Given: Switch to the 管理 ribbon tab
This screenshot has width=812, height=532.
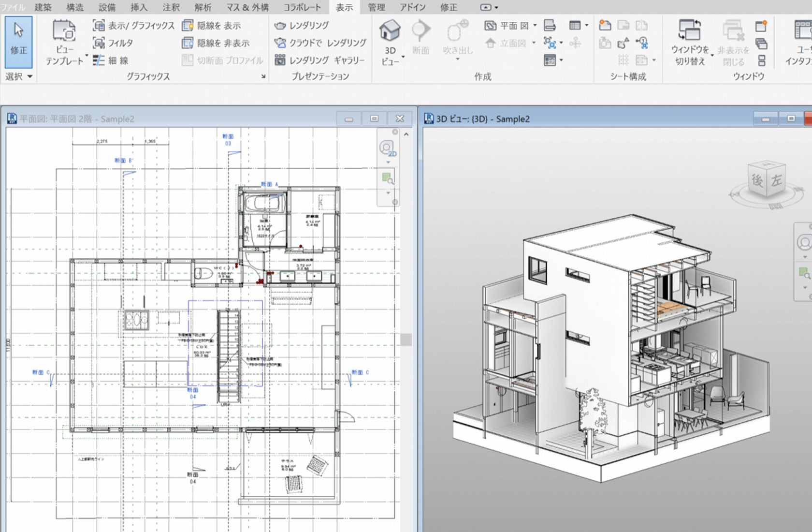Looking at the screenshot, I should [x=377, y=7].
